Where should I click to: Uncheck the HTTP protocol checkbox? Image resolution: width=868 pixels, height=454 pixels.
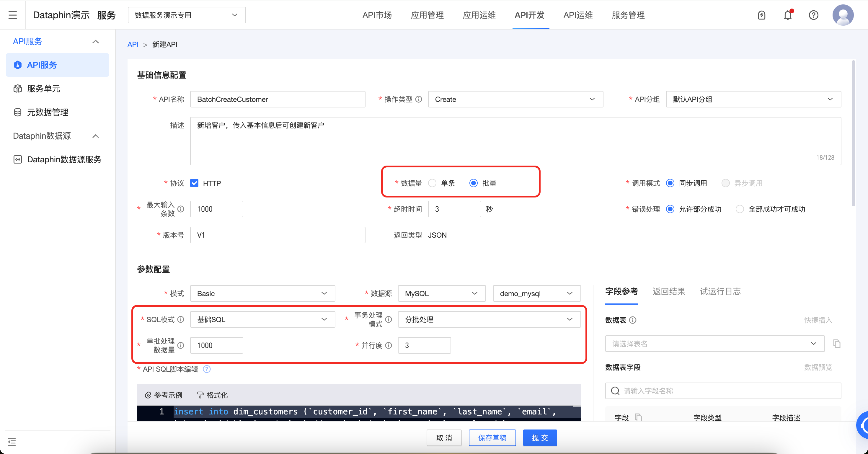[195, 183]
